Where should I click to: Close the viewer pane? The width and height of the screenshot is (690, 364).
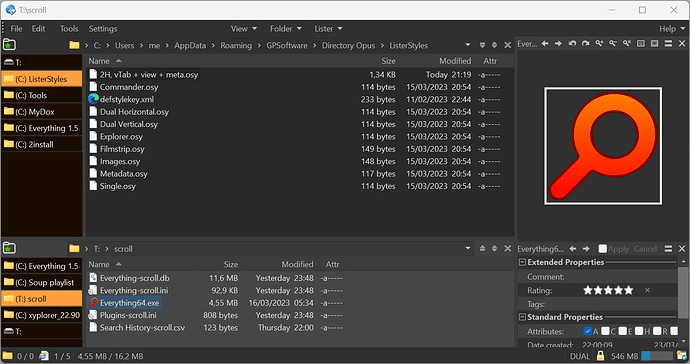[x=682, y=44]
